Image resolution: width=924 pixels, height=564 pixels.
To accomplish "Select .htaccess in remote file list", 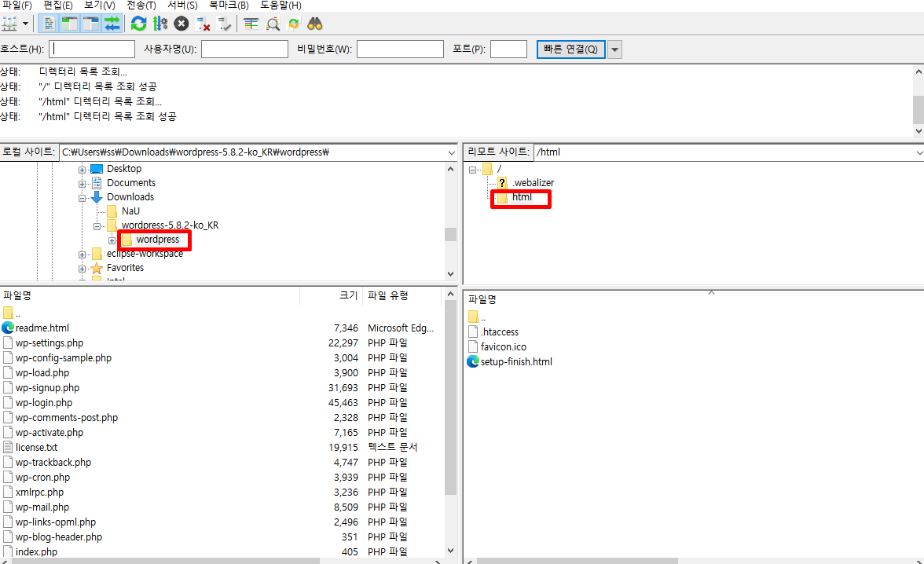I will [500, 331].
